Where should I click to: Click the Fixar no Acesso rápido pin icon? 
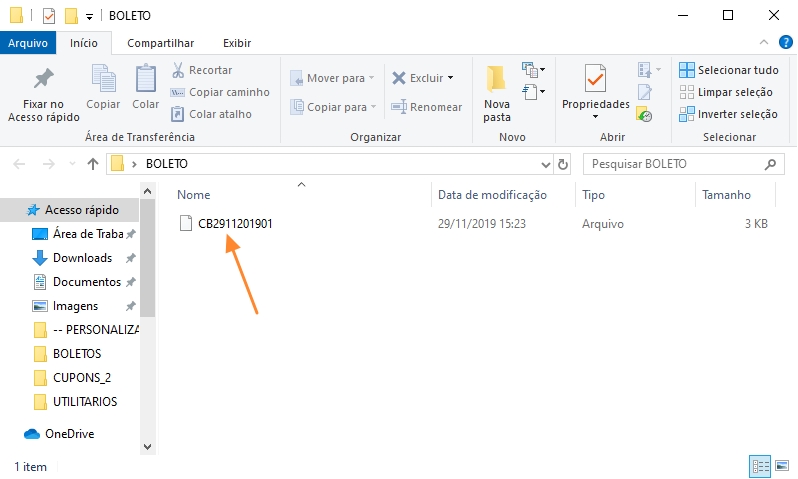coord(43,78)
